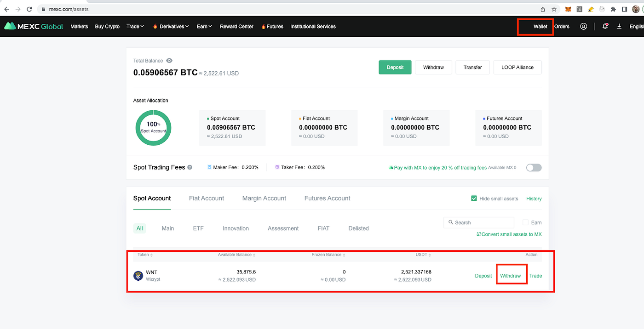Bookmark this page with the star

tap(554, 9)
